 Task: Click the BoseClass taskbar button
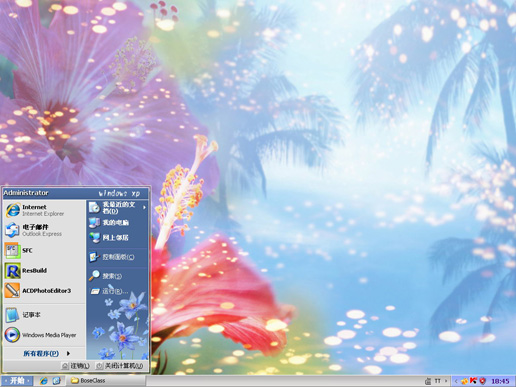coord(107,381)
